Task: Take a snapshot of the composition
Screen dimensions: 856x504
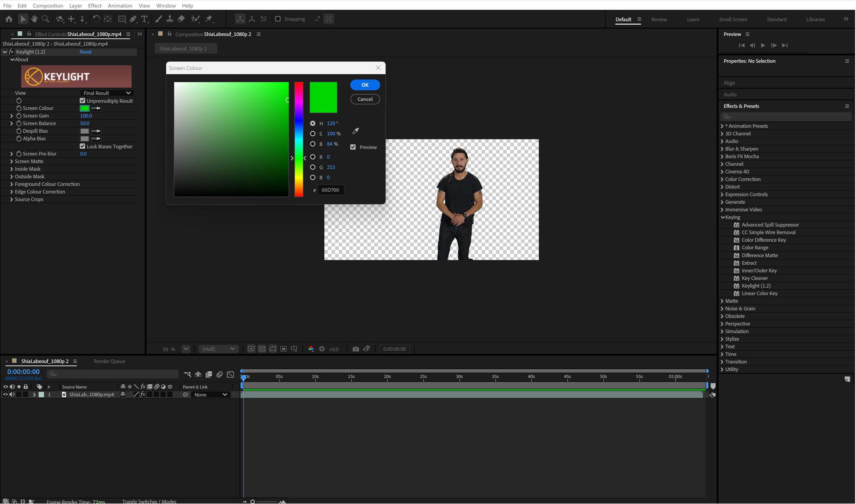Action: tap(356, 349)
